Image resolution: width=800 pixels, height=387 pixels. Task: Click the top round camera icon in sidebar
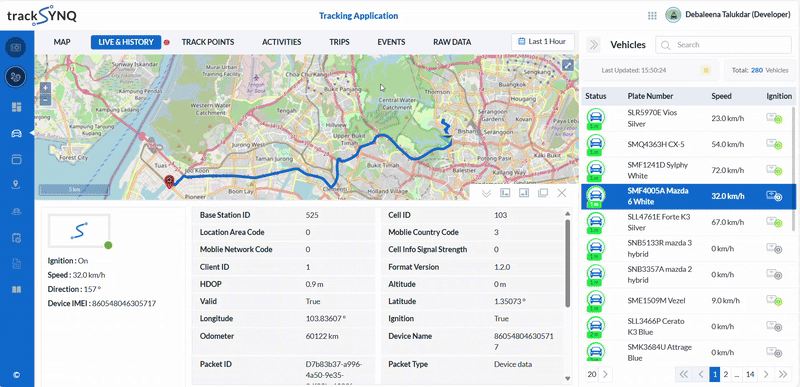[16, 47]
